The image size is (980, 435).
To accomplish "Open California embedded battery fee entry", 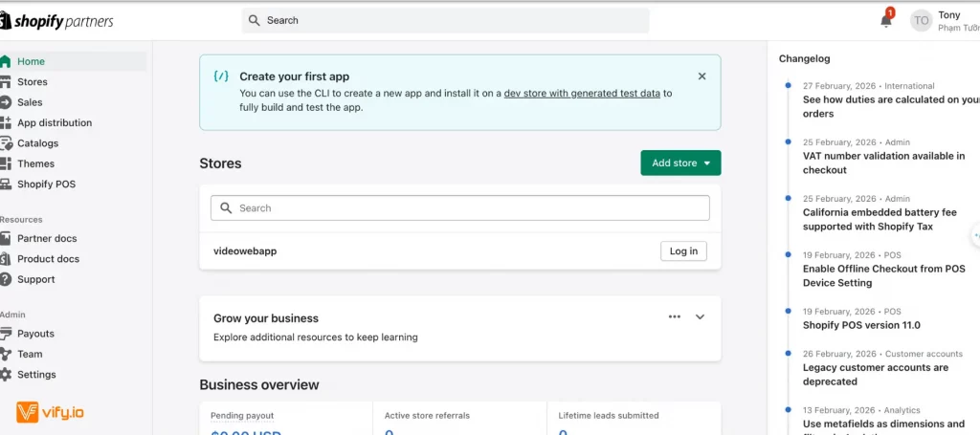I will pos(880,219).
